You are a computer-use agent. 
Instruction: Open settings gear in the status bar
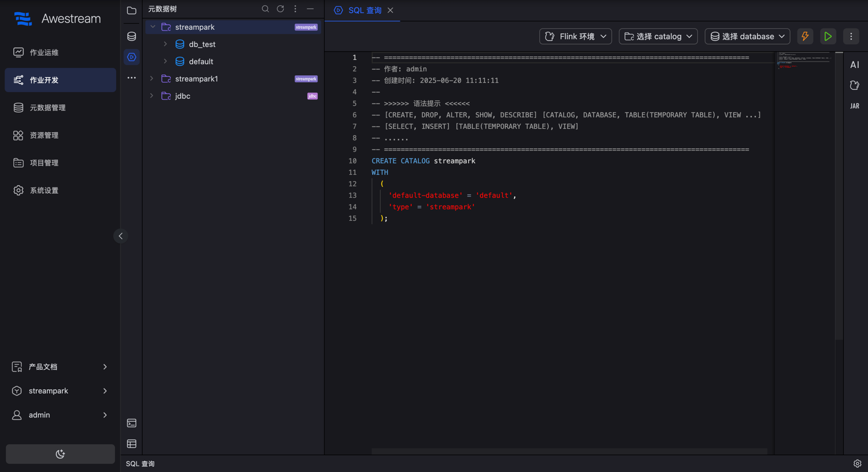857,463
